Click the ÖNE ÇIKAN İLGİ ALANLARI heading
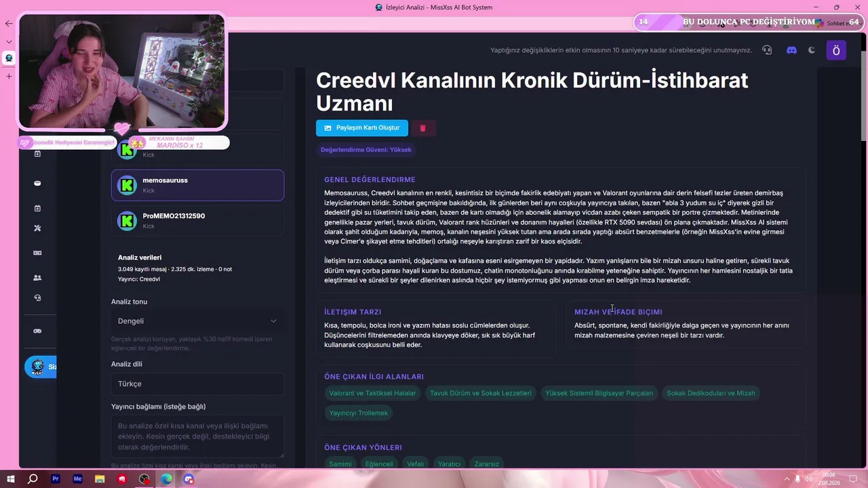 374,377
